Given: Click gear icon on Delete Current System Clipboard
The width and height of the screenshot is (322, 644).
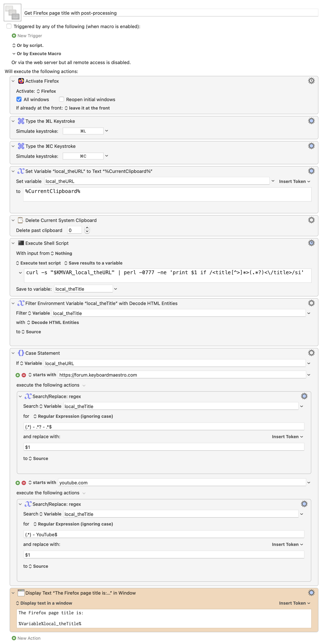Looking at the screenshot, I should pos(311,220).
